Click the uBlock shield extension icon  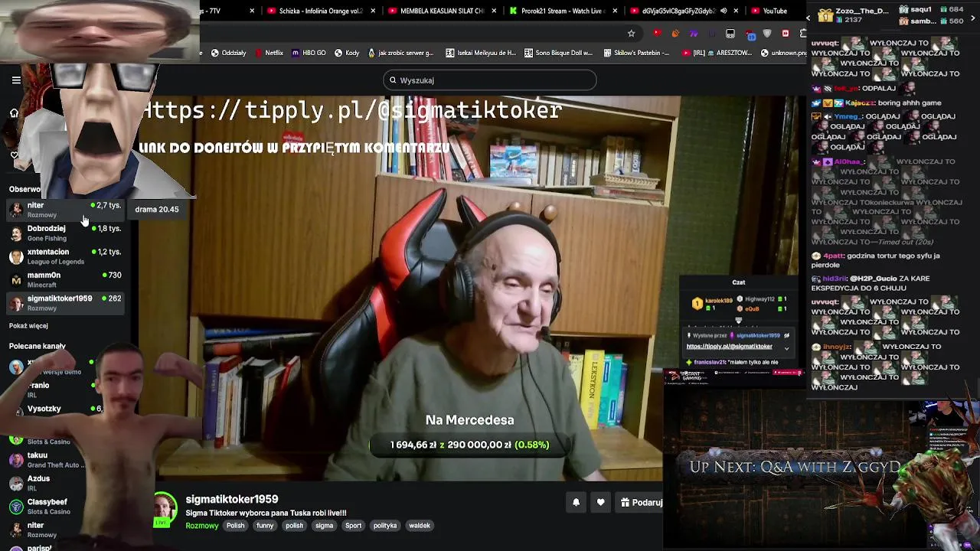tap(767, 34)
